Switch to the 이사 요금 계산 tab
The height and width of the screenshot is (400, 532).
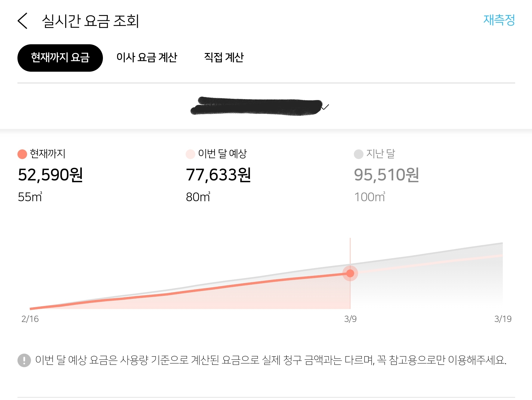(x=147, y=58)
